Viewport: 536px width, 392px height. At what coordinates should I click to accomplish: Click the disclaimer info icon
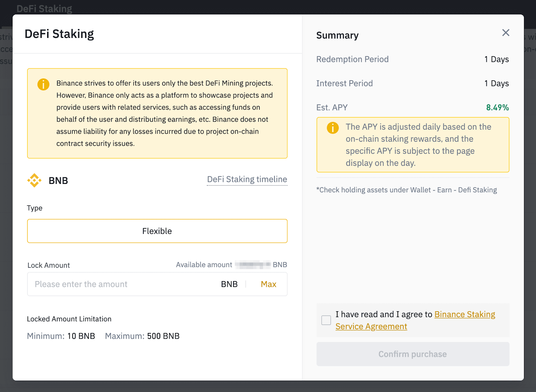(43, 84)
